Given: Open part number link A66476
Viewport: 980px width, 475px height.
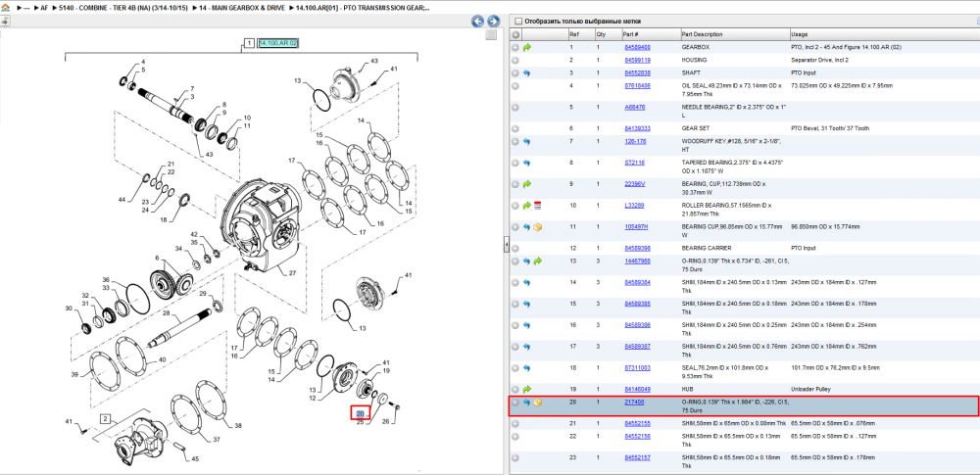Looking at the screenshot, I should (635, 108).
